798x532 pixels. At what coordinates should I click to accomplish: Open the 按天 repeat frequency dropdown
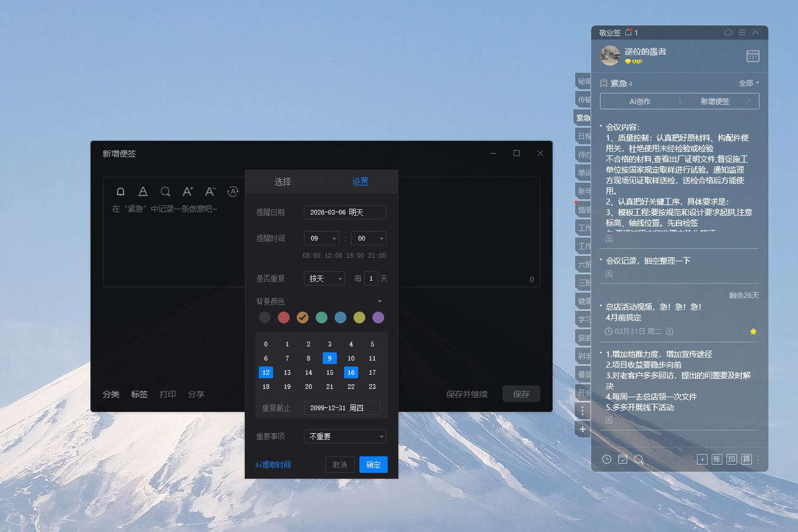point(324,278)
